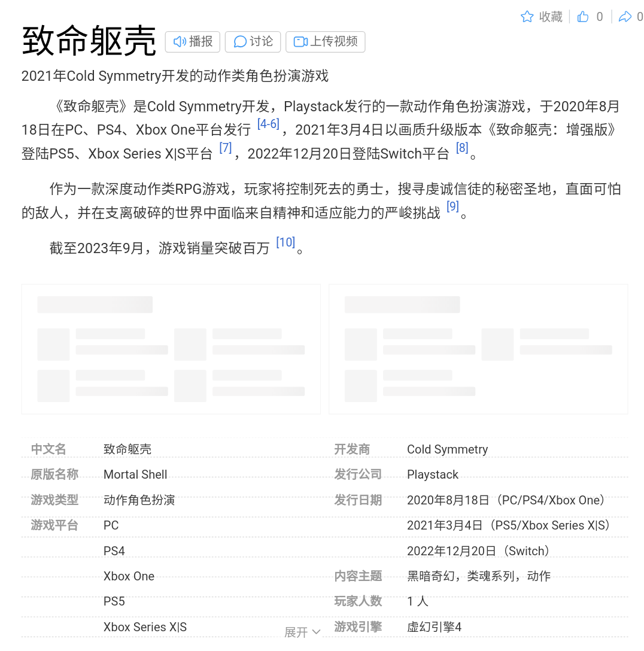Viewport: 644px width, 651px height.
Task: Click the left loading placeholder card
Action: pos(171,349)
